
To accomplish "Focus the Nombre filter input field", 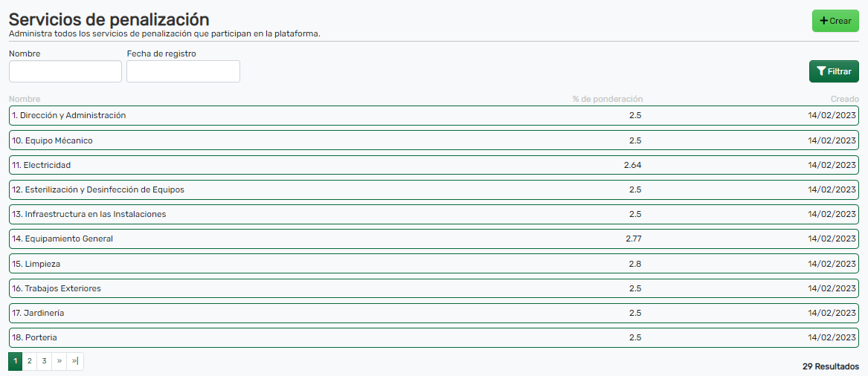I will tap(65, 71).
